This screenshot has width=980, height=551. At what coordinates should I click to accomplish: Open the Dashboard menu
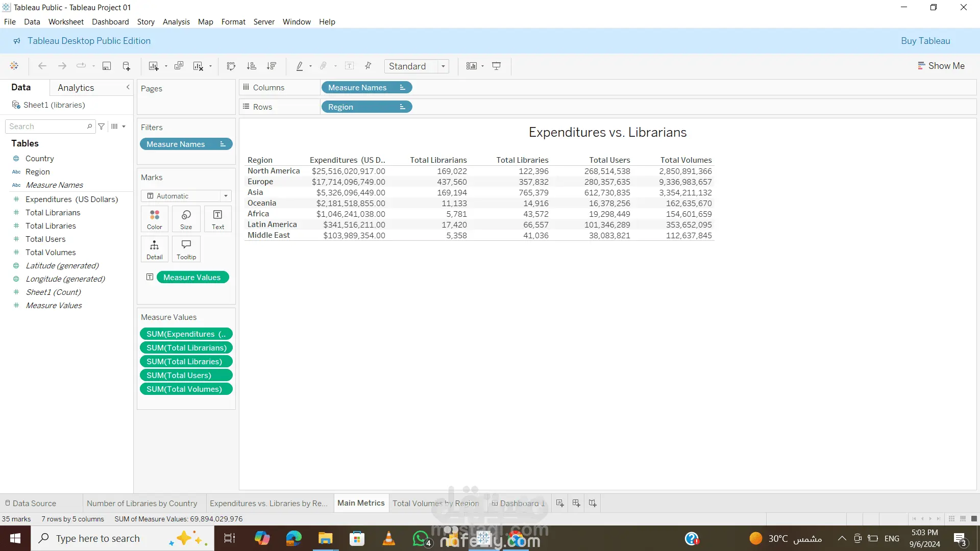[110, 22]
